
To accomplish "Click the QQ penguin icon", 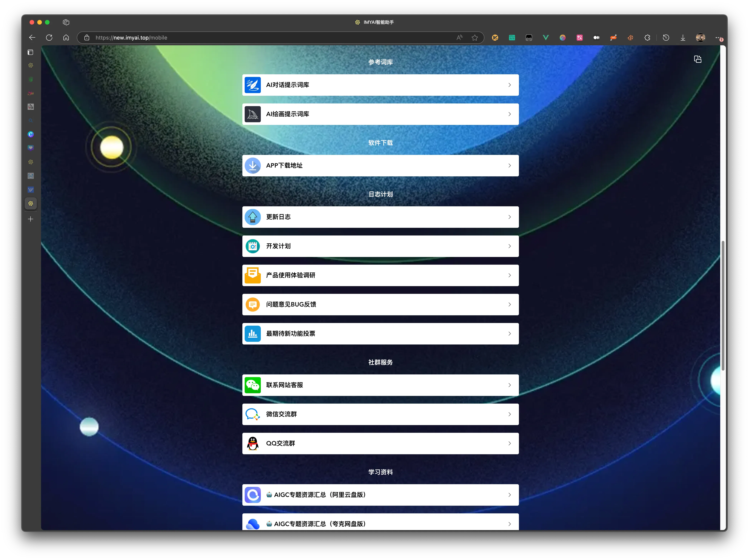I will click(253, 443).
